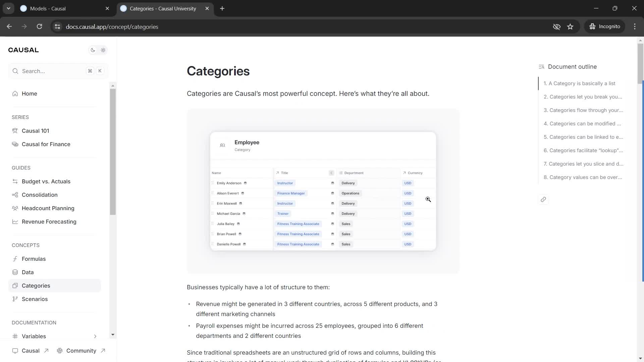Copy page link using chain icon
This screenshot has width=644, height=362.
543,200
